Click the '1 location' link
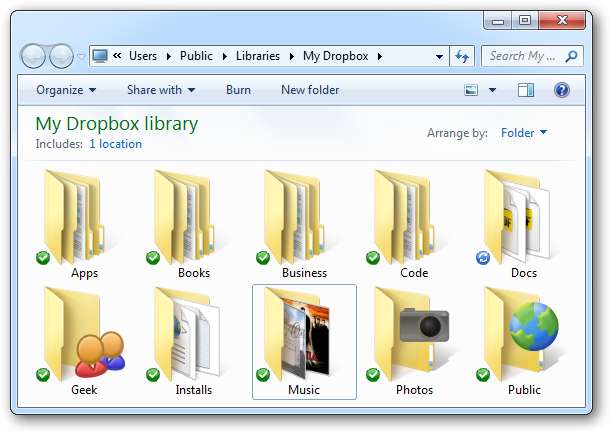This screenshot has height=433, width=611. (115, 144)
